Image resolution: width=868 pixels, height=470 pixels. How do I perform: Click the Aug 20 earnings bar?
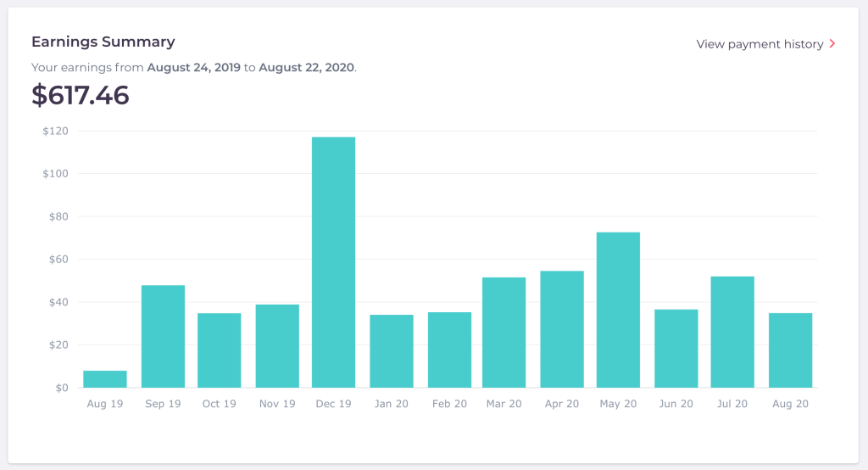790,350
